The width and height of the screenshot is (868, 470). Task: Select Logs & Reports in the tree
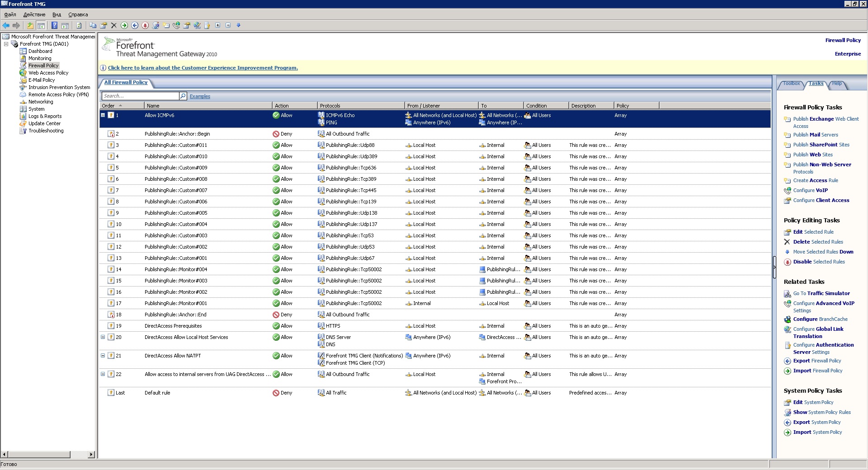(x=45, y=116)
